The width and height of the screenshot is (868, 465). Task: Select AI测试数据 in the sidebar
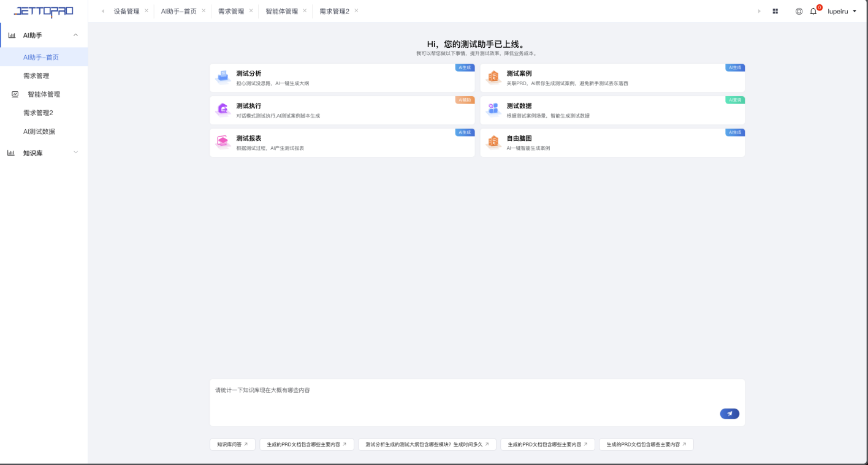point(39,131)
